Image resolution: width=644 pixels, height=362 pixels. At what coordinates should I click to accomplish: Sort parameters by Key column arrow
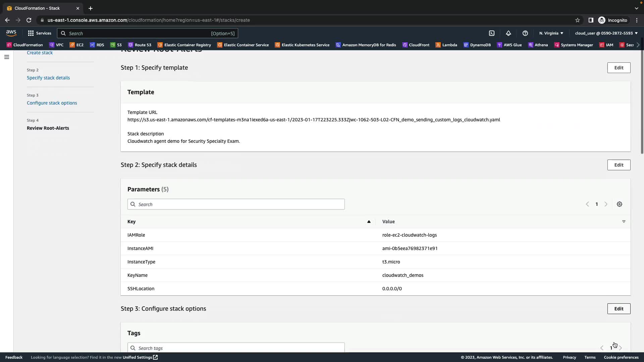pyautogui.click(x=369, y=222)
